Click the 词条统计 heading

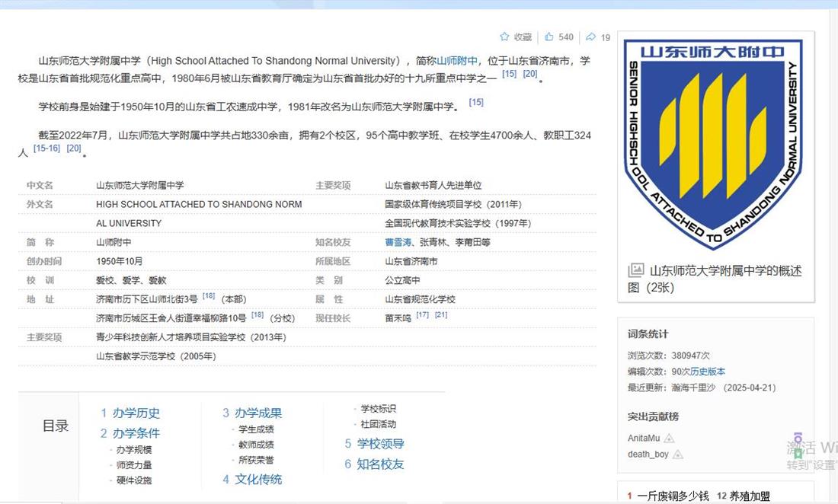tap(648, 334)
